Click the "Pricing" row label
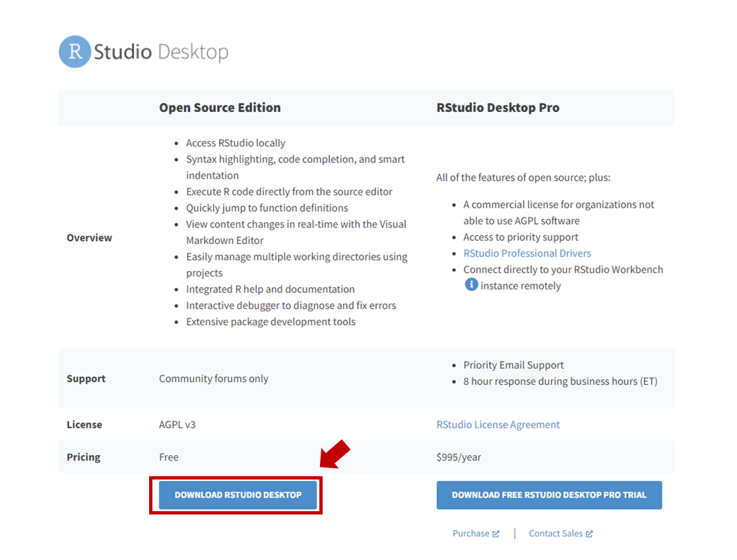 (x=83, y=457)
